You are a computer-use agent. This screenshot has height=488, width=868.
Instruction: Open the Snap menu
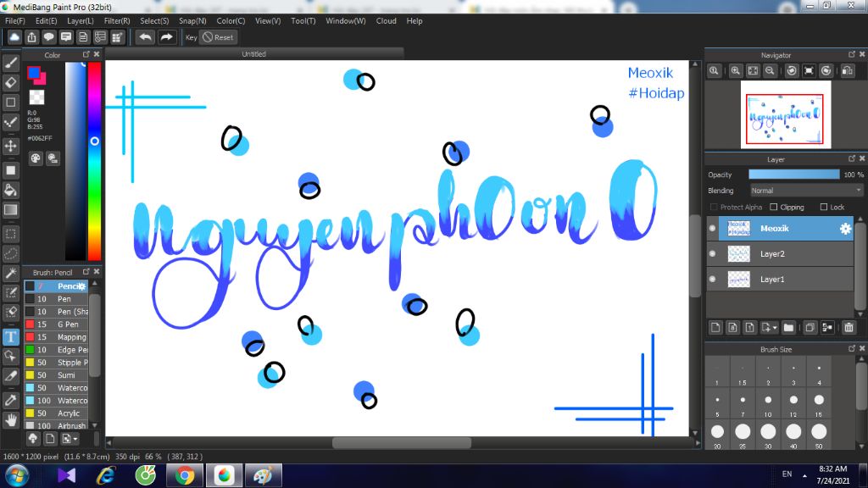click(x=192, y=21)
